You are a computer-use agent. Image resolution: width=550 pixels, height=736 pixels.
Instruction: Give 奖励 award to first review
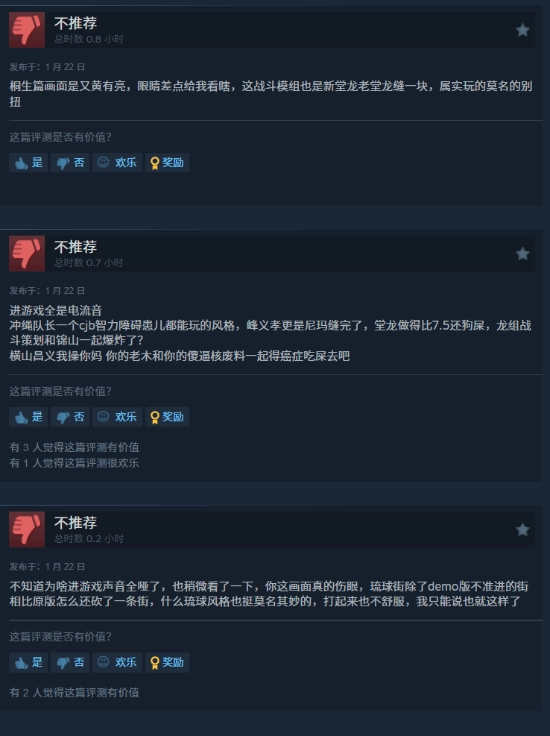point(167,162)
